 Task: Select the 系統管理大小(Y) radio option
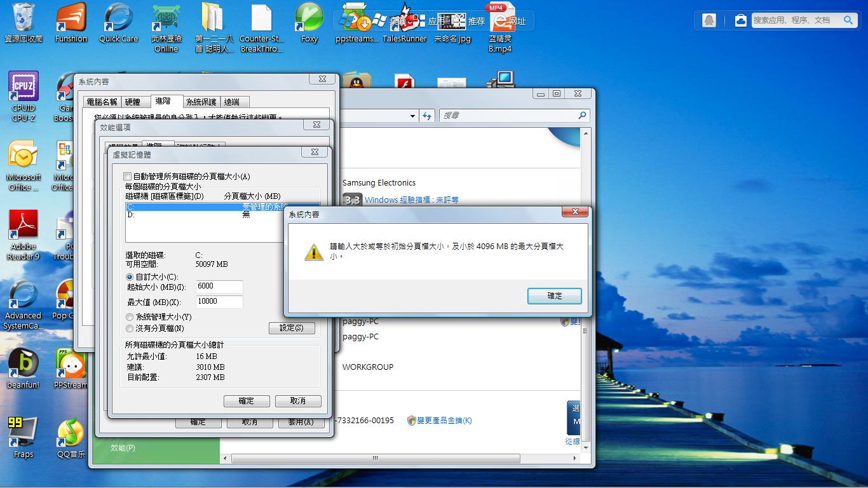tap(130, 317)
